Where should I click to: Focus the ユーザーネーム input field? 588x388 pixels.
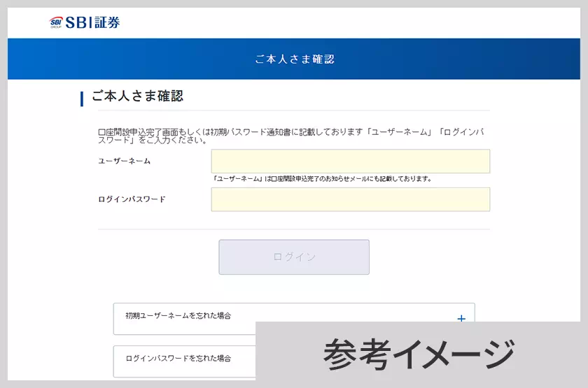tap(350, 161)
